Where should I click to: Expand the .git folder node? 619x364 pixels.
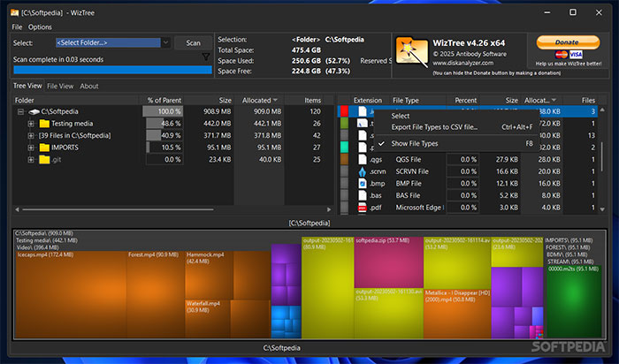[x=31, y=160]
